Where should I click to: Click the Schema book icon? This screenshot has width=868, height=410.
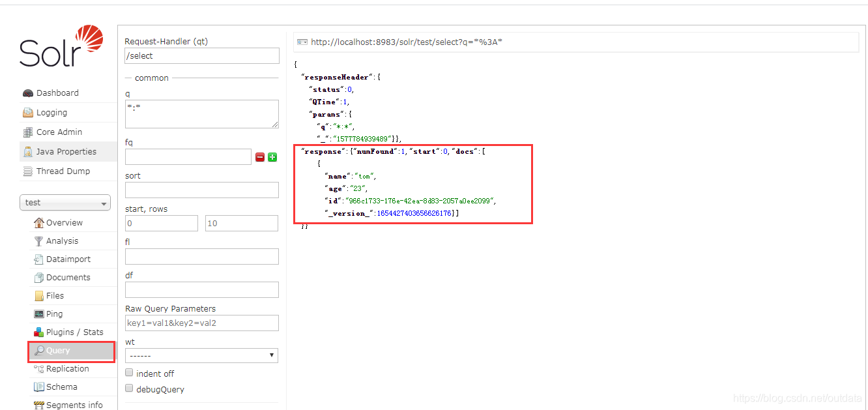(39, 387)
